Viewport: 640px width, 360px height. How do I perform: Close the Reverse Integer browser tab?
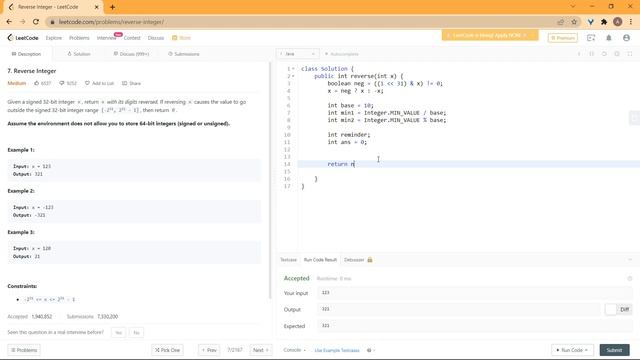(96, 7)
